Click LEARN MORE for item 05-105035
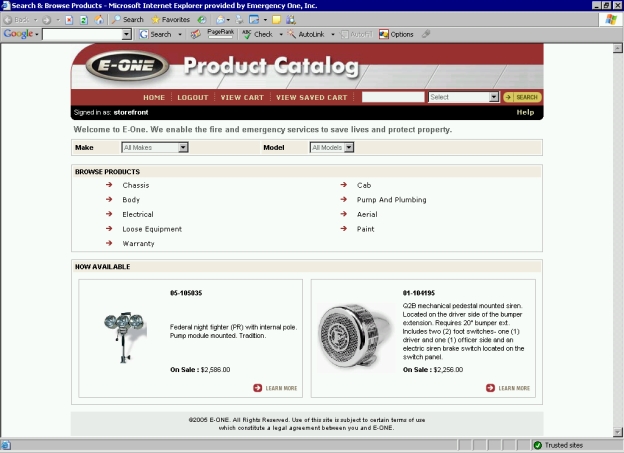 coord(275,388)
